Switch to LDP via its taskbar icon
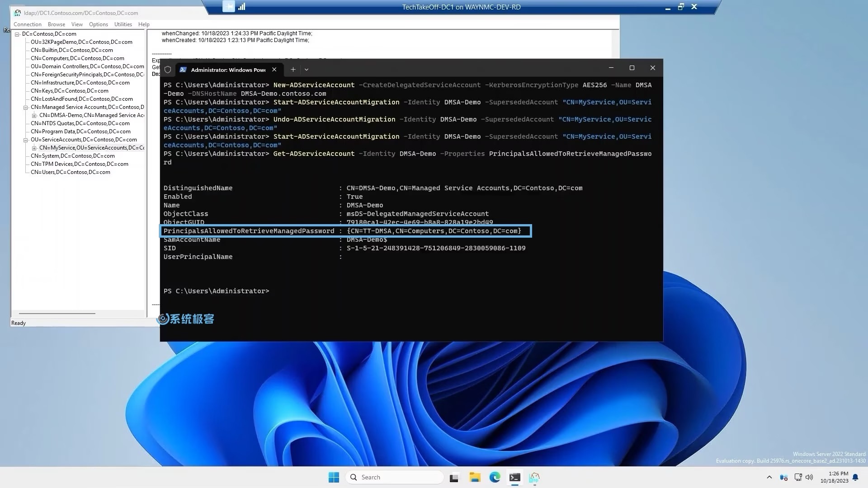The image size is (868, 488). coord(534,477)
